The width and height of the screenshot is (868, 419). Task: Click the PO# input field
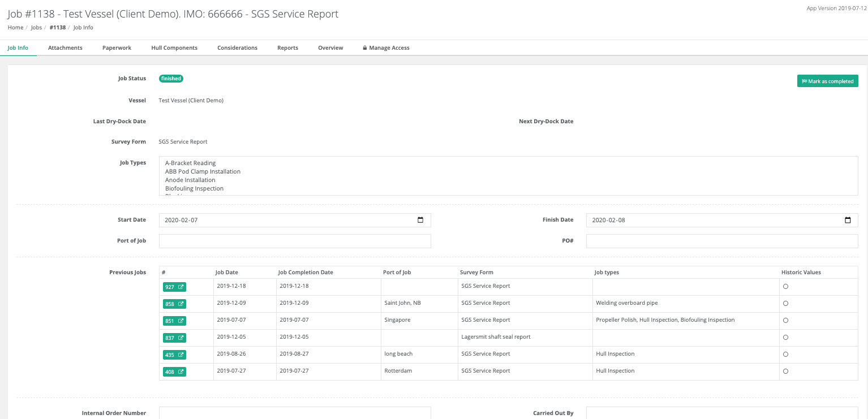(x=721, y=241)
